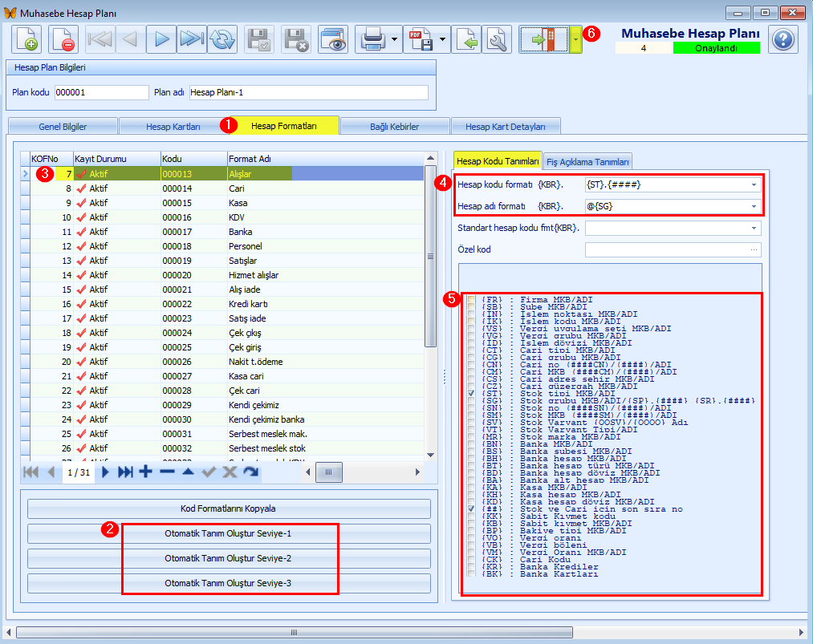Expand the Hesap adı formatı dropdown
The height and width of the screenshot is (644, 813).
[754, 206]
